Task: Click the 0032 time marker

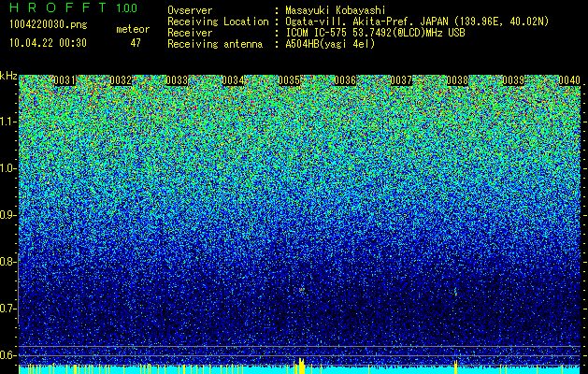Action: tap(122, 80)
